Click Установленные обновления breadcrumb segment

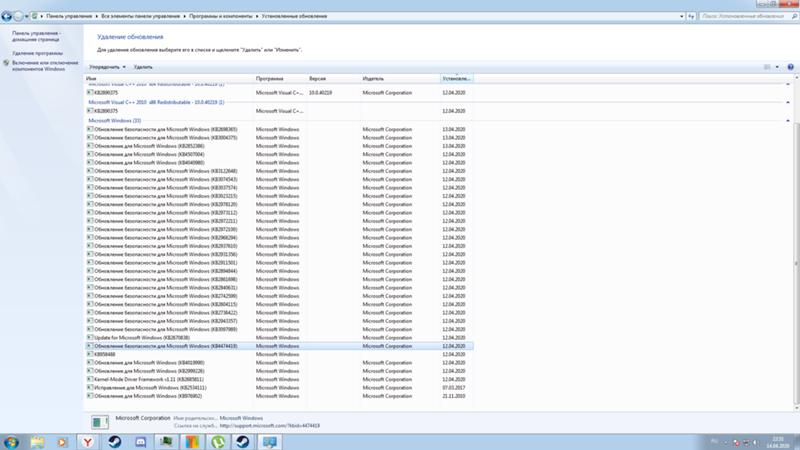click(x=294, y=16)
